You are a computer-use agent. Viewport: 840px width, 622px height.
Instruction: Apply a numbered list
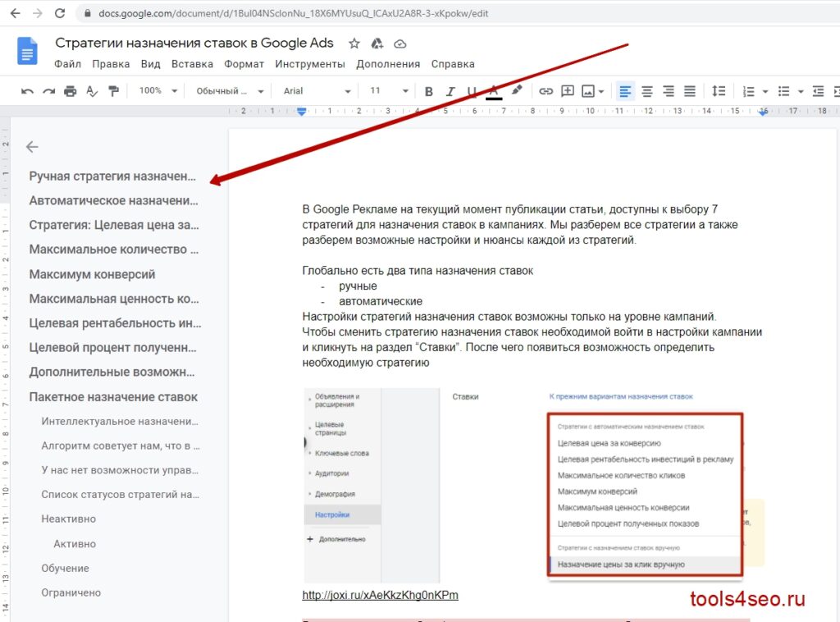(748, 92)
